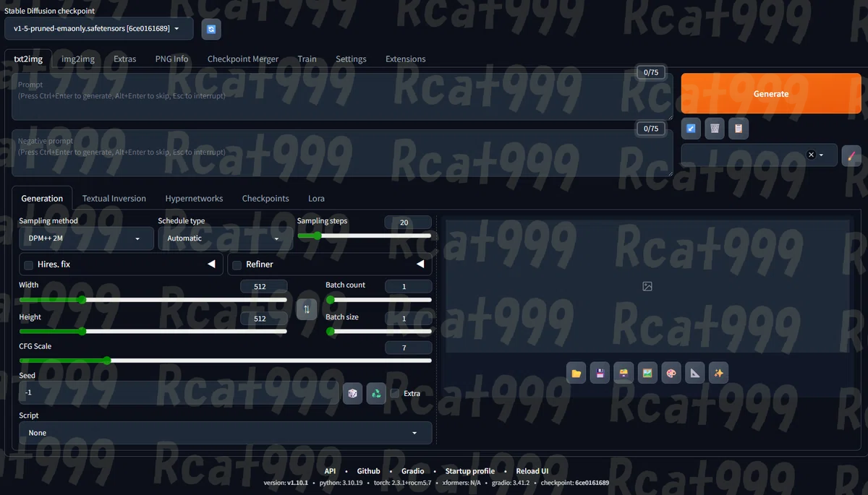Click the clipboard apply styles icon
The height and width of the screenshot is (495, 868).
click(739, 129)
